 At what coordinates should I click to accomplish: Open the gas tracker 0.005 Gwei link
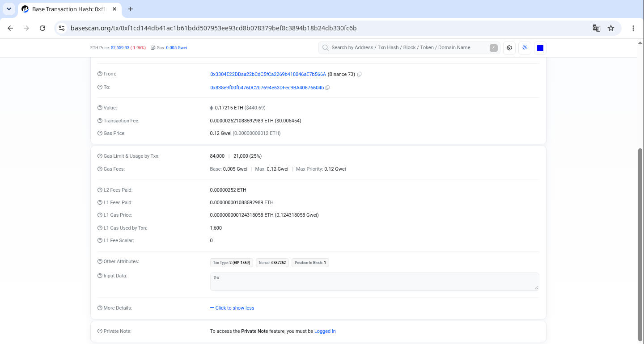tap(177, 48)
